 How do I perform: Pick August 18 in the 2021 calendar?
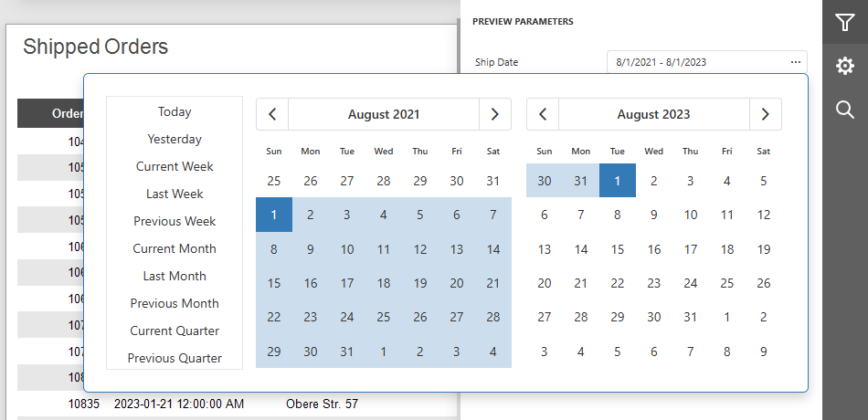click(384, 283)
